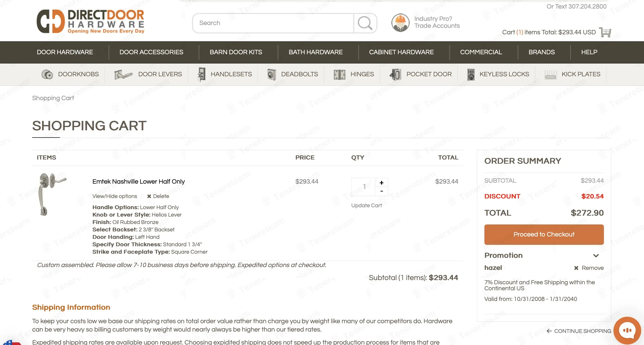This screenshot has width=644, height=345.
Task: Collapse the Promotion section chevron
Action: (596, 256)
